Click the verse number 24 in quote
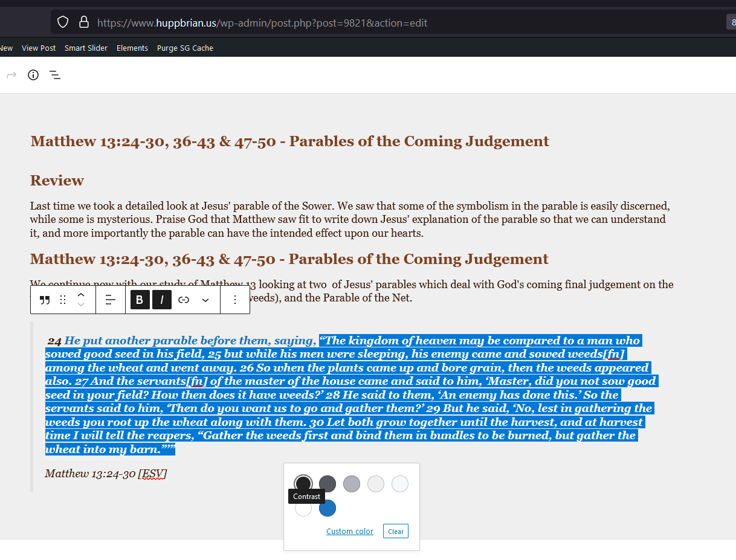736x560 pixels. tap(54, 341)
